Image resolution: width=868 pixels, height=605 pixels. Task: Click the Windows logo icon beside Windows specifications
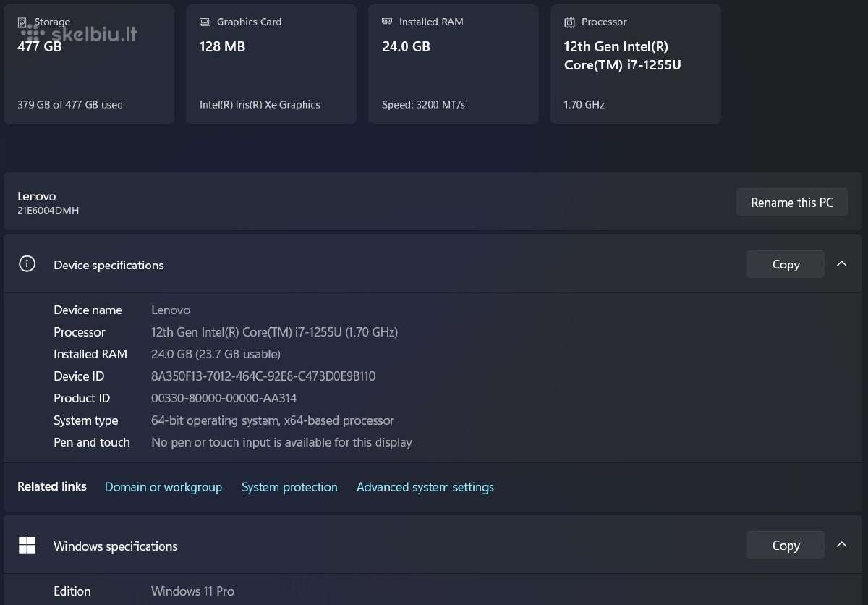click(x=27, y=546)
